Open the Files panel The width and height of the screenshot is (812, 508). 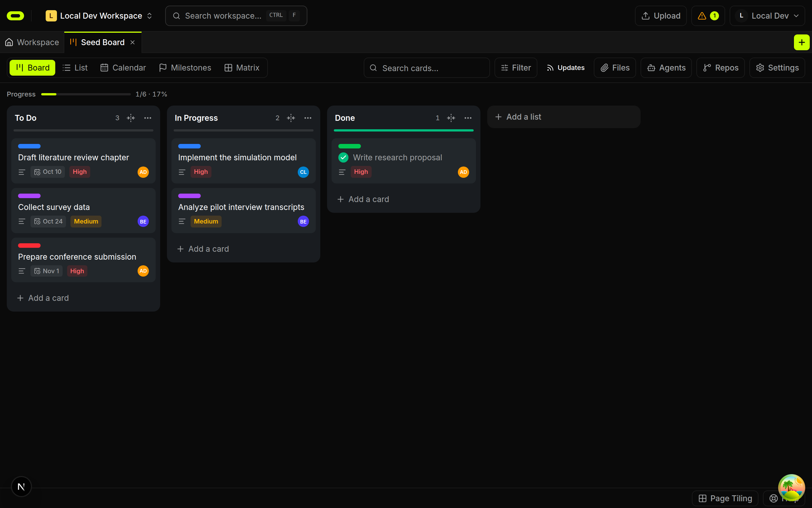tap(615, 68)
